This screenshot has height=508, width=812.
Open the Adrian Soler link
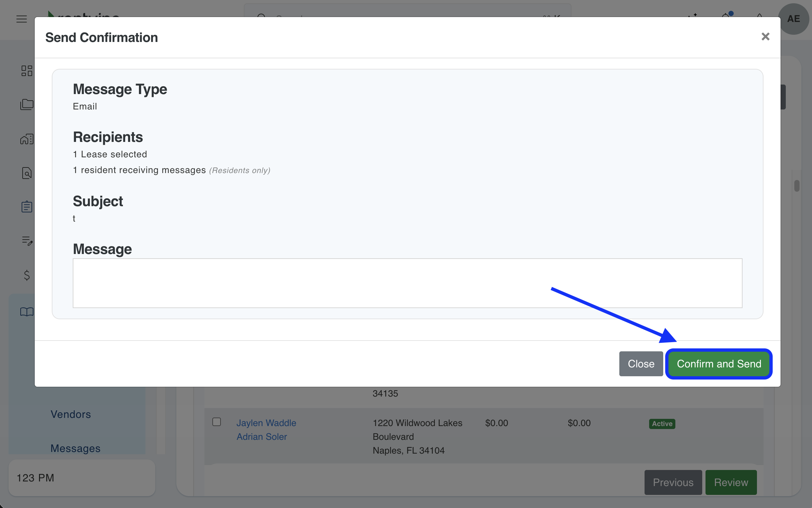pyautogui.click(x=261, y=437)
